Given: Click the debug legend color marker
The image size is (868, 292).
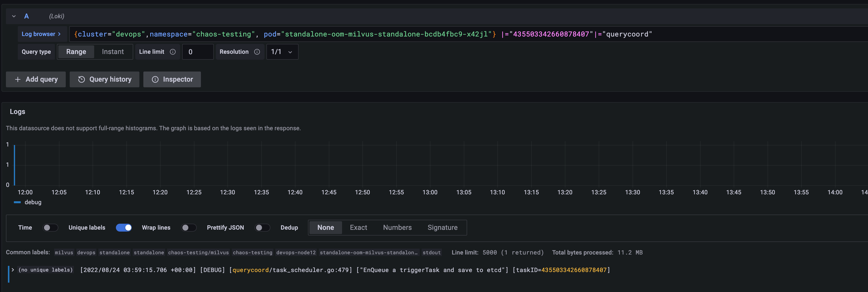Looking at the screenshot, I should 17,202.
